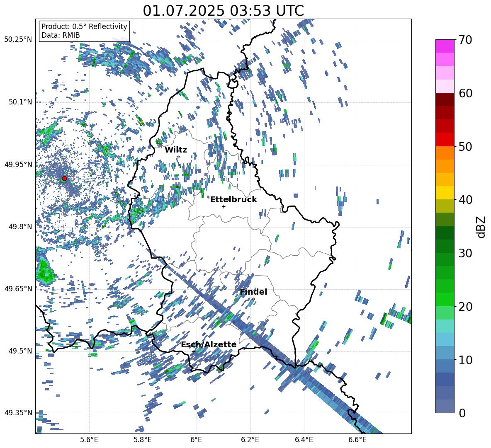Click the Esch/Alzette station cross marker
This screenshot has height=448, width=491.
pos(194,351)
